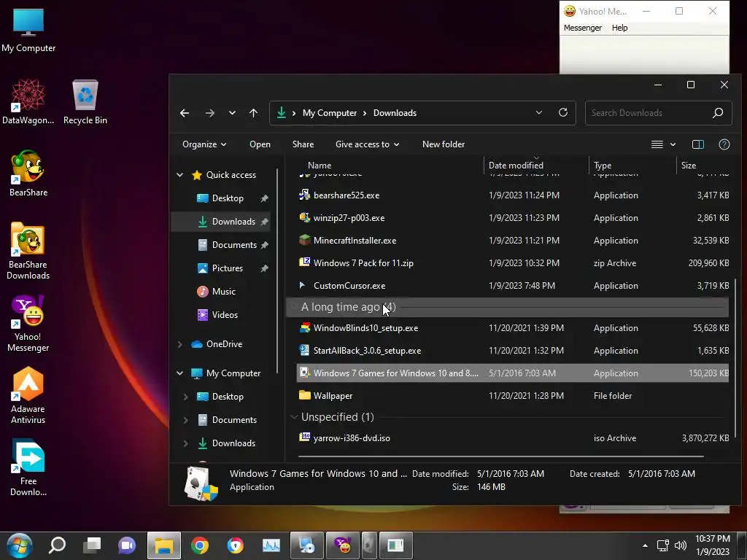Open BearShare Downloads folder shortcut
747x560 pixels.
pyautogui.click(x=28, y=251)
